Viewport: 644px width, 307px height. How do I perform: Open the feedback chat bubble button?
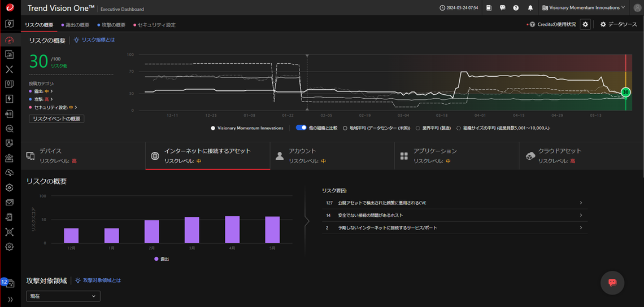click(612, 282)
